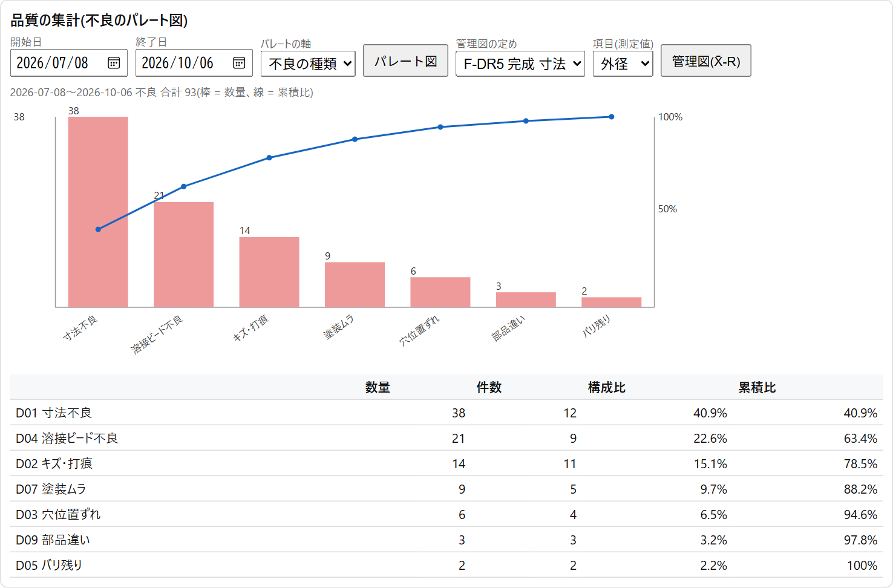The width and height of the screenshot is (893, 588).
Task: Click the x-axis label 穴位置ずれ
Action: point(419,331)
